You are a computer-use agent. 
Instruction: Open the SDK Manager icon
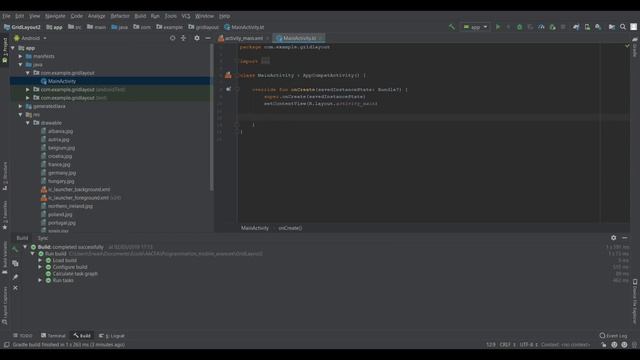[x=598, y=27]
